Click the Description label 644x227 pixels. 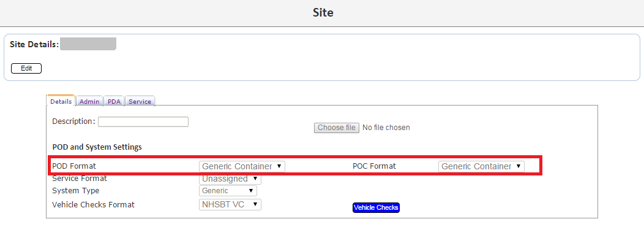click(x=74, y=121)
